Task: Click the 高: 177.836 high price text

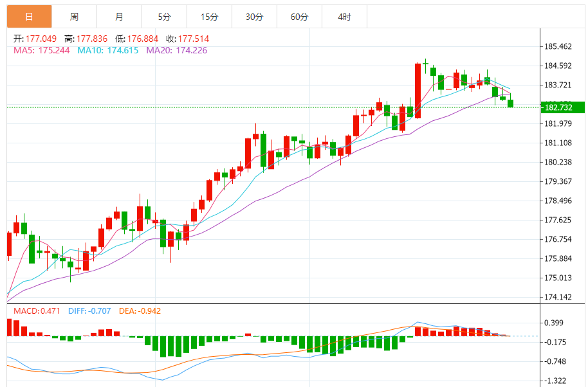Action: (x=86, y=39)
